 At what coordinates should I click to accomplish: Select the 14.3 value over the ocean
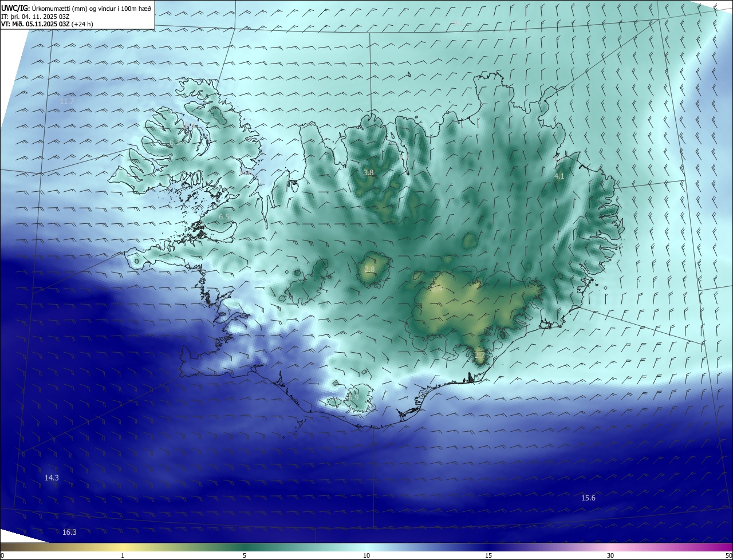coord(52,478)
